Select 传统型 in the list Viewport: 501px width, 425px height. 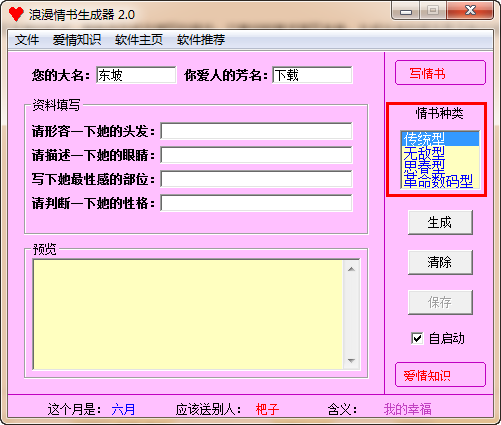[440, 138]
